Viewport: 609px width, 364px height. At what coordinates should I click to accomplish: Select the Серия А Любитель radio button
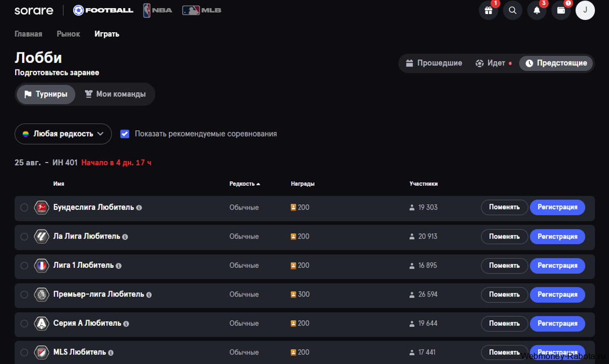coord(24,323)
